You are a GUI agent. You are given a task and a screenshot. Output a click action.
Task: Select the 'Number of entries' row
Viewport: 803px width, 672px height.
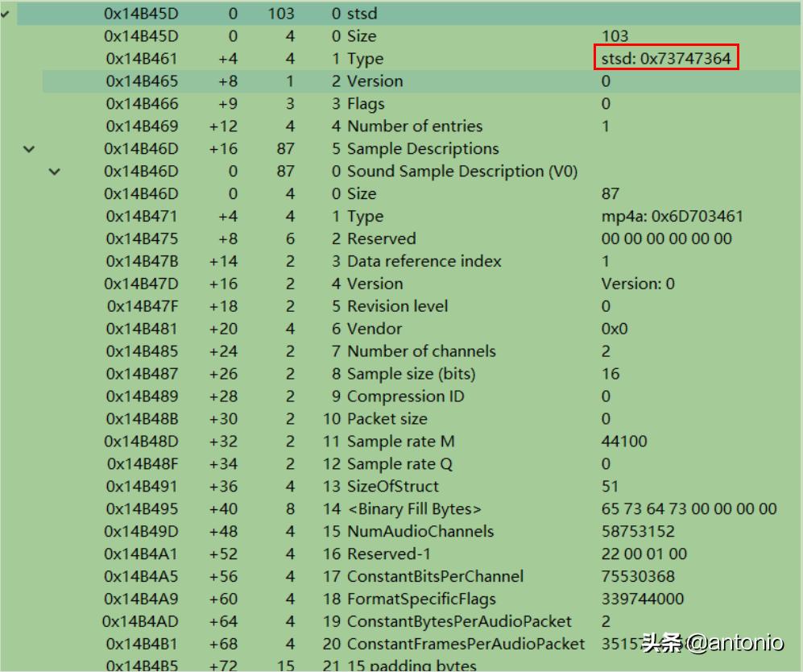[x=421, y=126]
